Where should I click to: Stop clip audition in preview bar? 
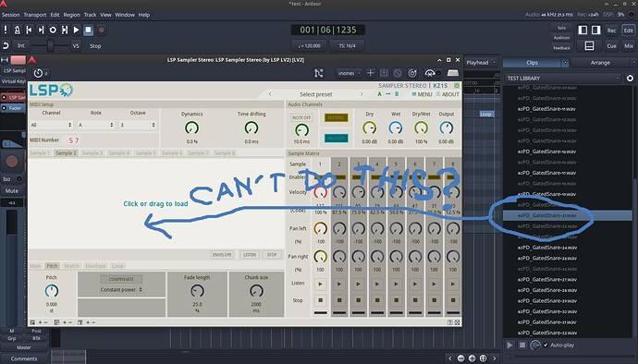pos(522,346)
